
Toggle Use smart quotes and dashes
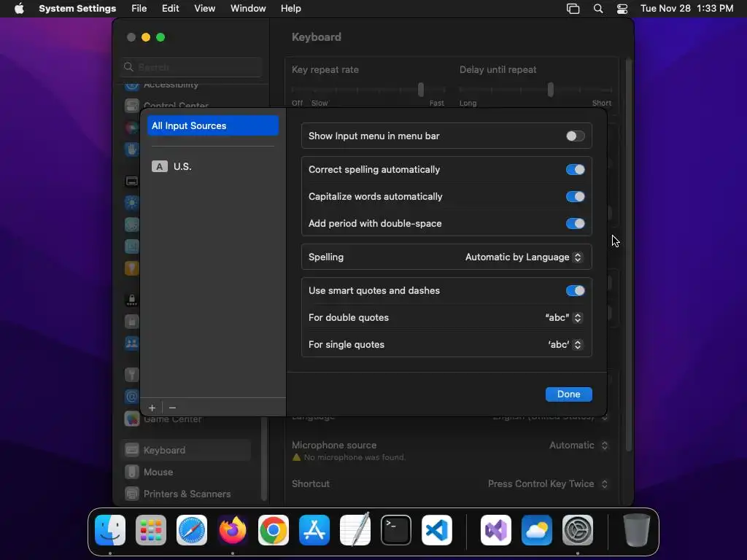[575, 290]
